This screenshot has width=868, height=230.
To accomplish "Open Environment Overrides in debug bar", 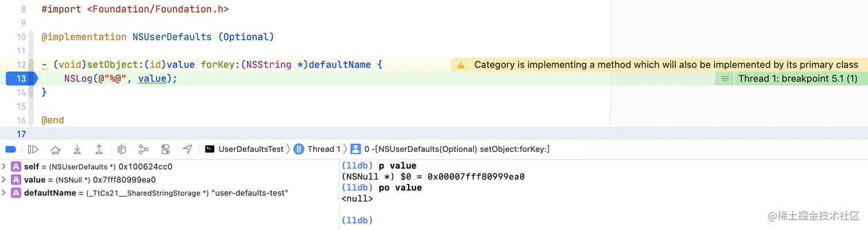I will click(165, 149).
